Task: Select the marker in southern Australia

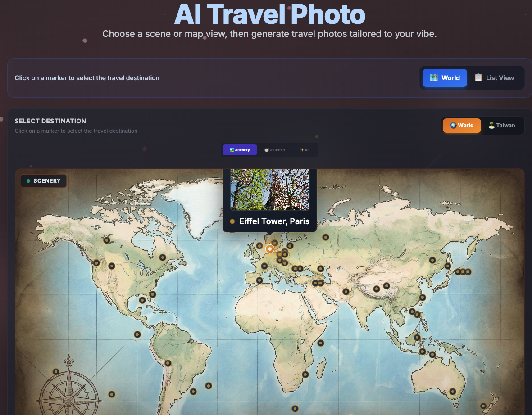Action: tap(452, 392)
